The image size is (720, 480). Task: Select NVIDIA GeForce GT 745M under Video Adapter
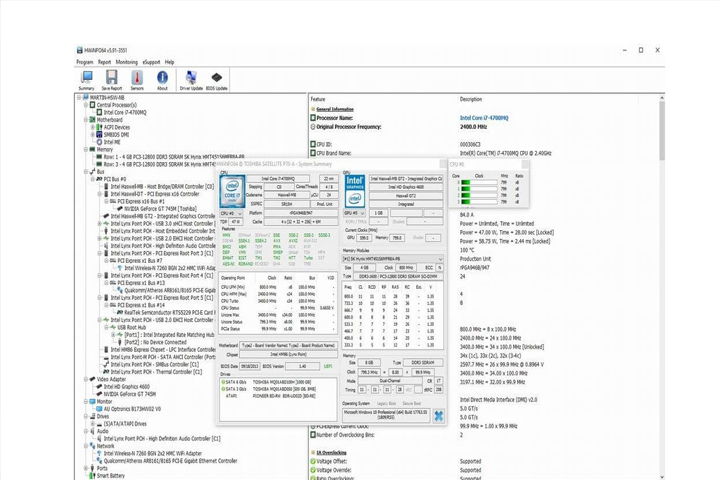(129, 394)
